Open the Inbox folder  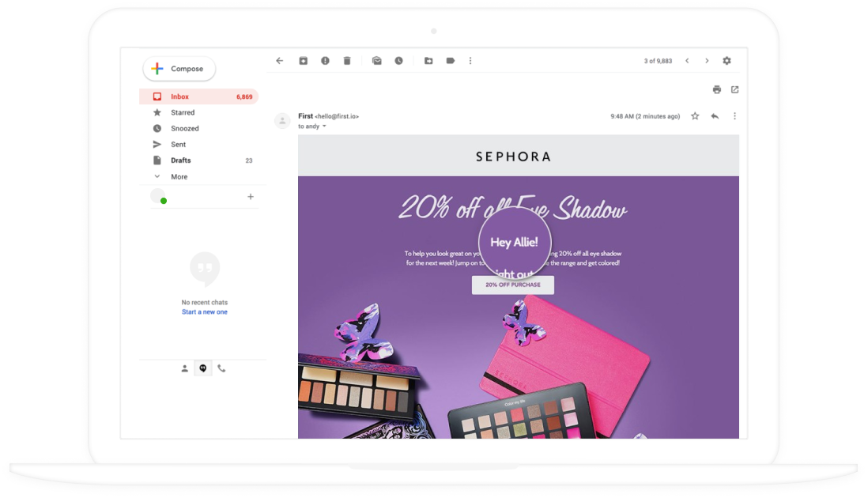[x=180, y=96]
